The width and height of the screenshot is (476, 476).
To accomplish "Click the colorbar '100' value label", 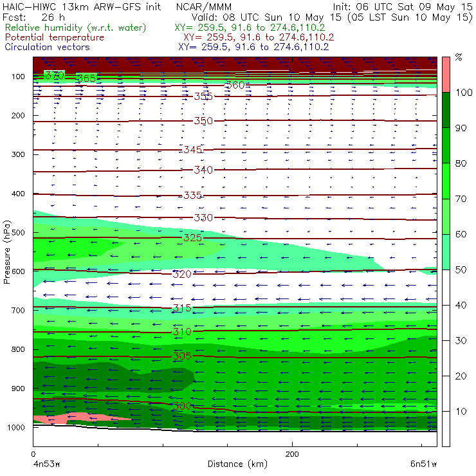I will pos(464,93).
